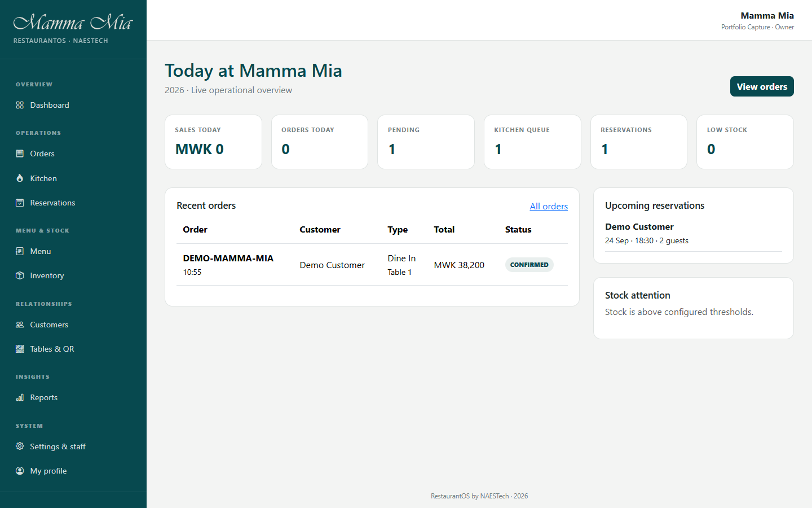Select the Pending card
The width and height of the screenshot is (812, 508).
pos(426,142)
